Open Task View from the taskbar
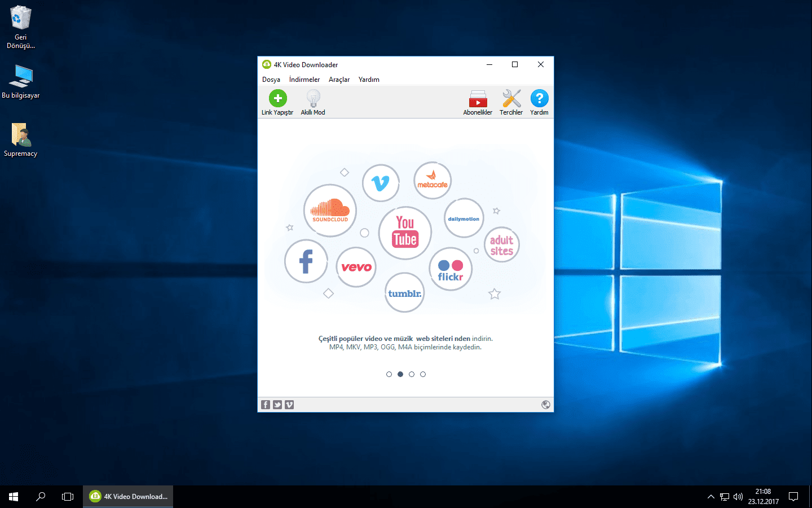The width and height of the screenshot is (812, 508). pos(68,497)
